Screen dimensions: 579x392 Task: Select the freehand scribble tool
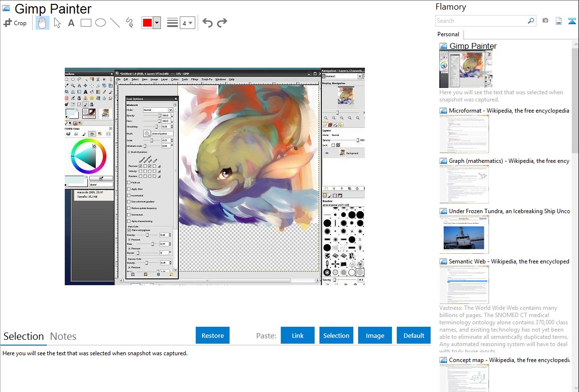(x=129, y=23)
